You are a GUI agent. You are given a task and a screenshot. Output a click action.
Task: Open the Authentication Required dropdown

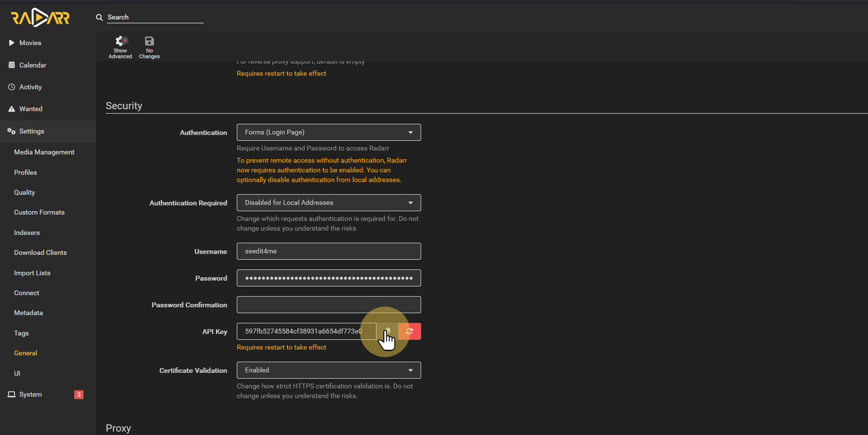point(329,203)
